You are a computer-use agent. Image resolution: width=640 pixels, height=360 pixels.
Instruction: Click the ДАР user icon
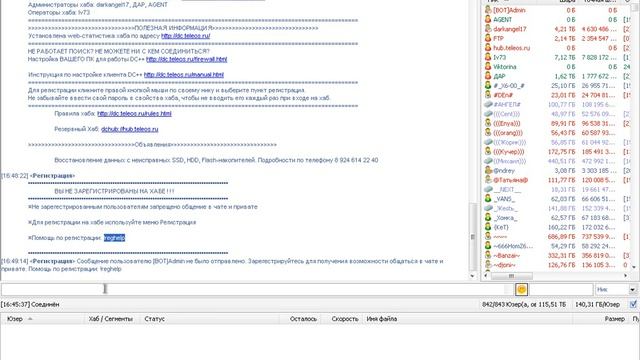(488, 76)
